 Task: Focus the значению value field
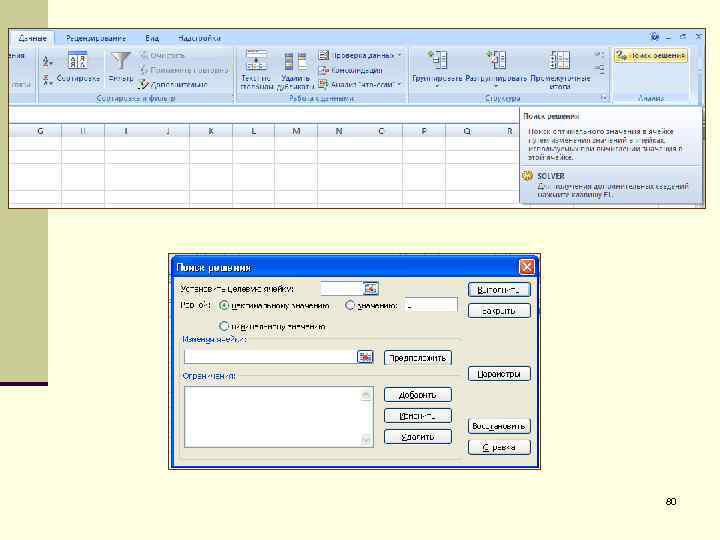pos(431,305)
